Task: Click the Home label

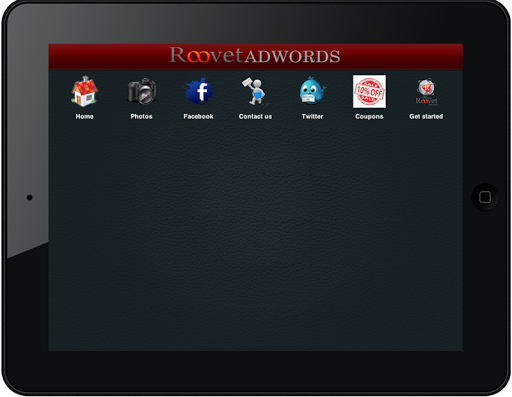Action: 84,116
